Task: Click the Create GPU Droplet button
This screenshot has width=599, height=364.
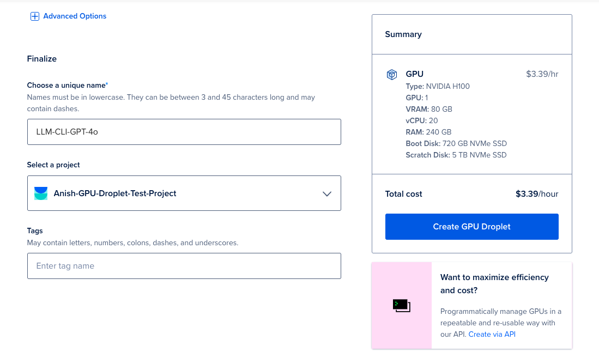Action: (x=471, y=227)
